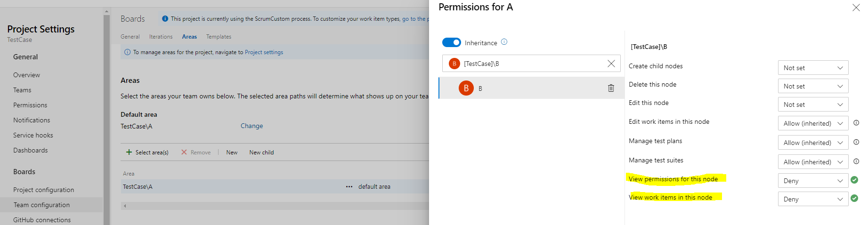868x225 pixels.
Task: Clear the [TestCase]\B search field
Action: (611, 64)
